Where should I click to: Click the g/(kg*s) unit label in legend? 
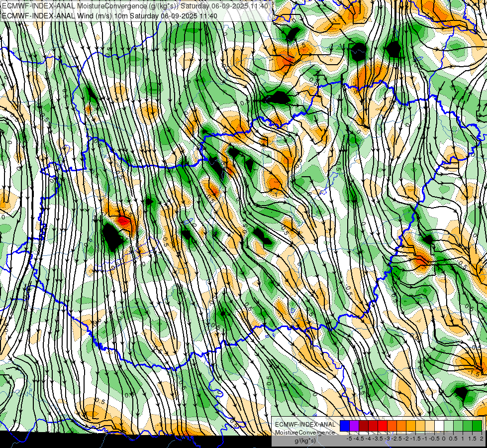305,441
